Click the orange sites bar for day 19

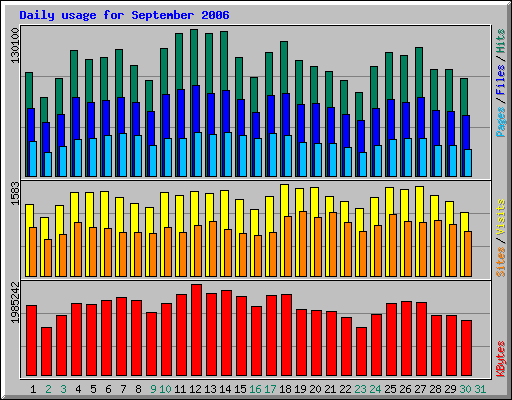303,244
